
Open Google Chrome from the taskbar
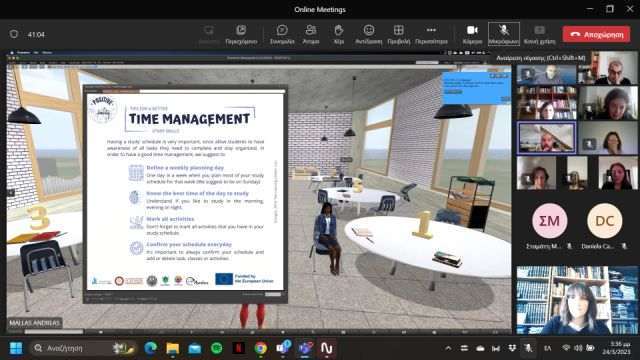pos(260,348)
